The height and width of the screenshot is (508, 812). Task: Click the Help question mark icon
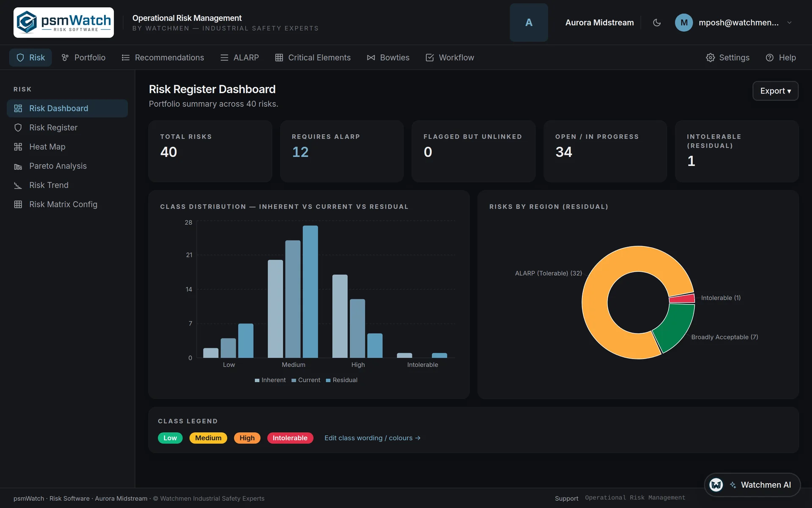click(x=770, y=58)
